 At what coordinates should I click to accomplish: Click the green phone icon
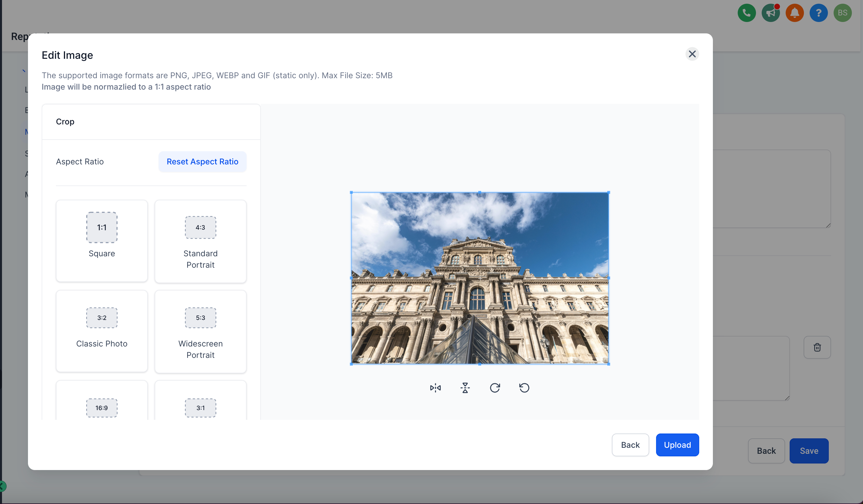(747, 13)
